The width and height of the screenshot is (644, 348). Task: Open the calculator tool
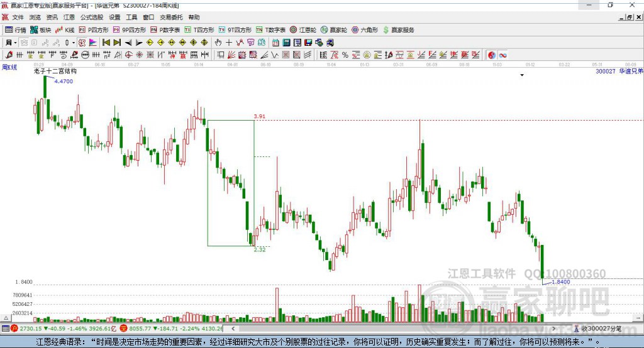coord(286,43)
